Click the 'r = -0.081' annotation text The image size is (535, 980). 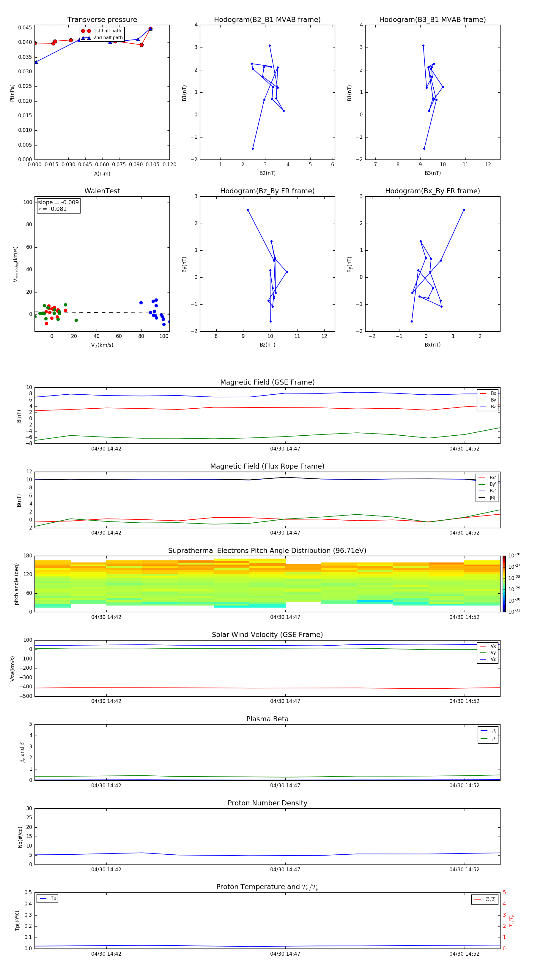[x=53, y=209]
